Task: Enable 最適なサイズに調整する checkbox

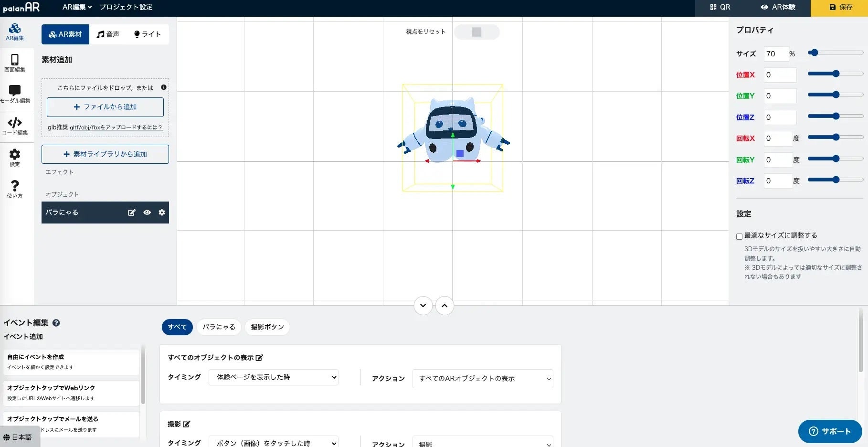Action: pos(739,236)
